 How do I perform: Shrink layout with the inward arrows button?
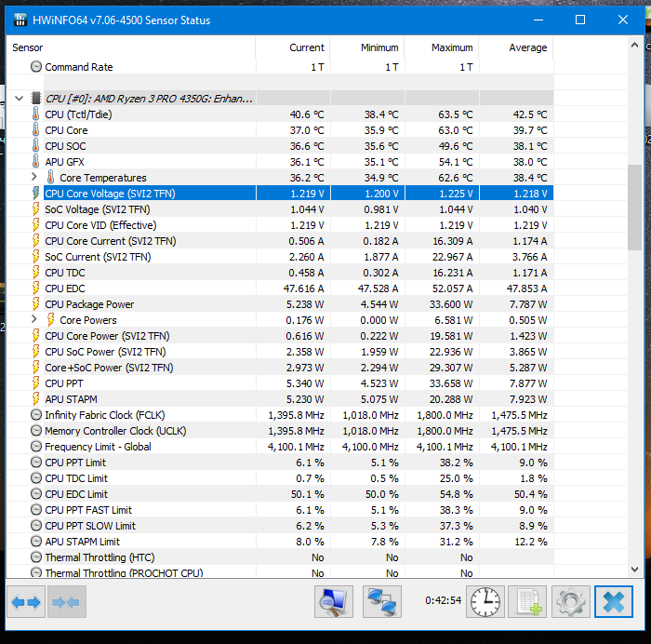coord(66,601)
